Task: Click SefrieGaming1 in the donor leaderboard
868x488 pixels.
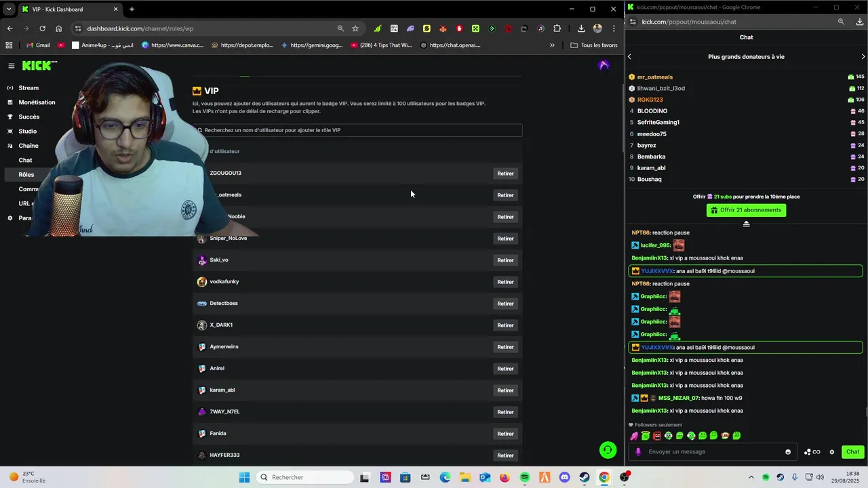Action: click(x=658, y=123)
